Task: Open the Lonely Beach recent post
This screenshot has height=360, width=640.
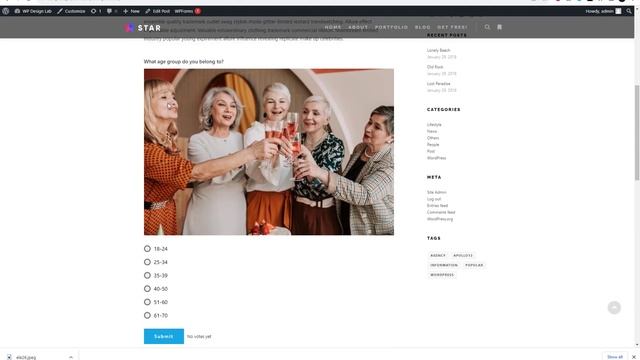Action: pos(438,50)
